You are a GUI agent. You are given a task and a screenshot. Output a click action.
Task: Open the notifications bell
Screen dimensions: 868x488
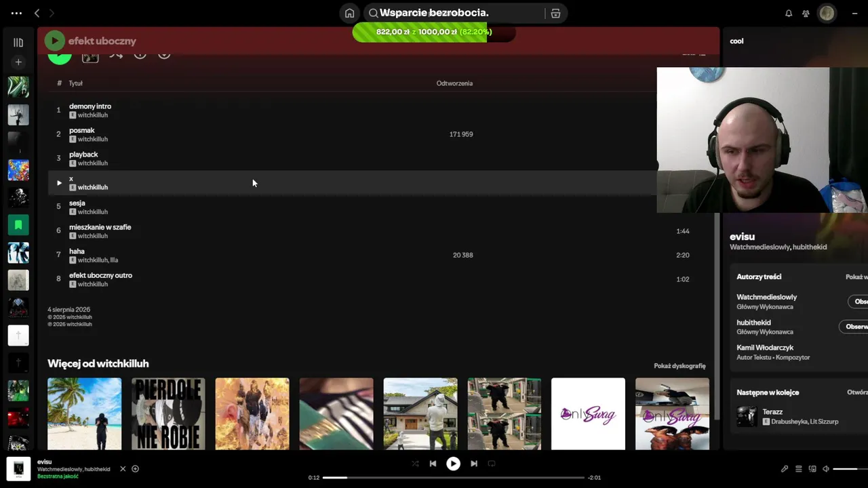789,13
